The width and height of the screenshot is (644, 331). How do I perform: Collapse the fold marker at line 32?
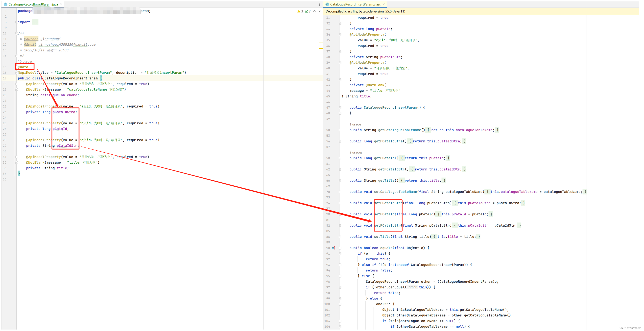[x=16, y=162]
